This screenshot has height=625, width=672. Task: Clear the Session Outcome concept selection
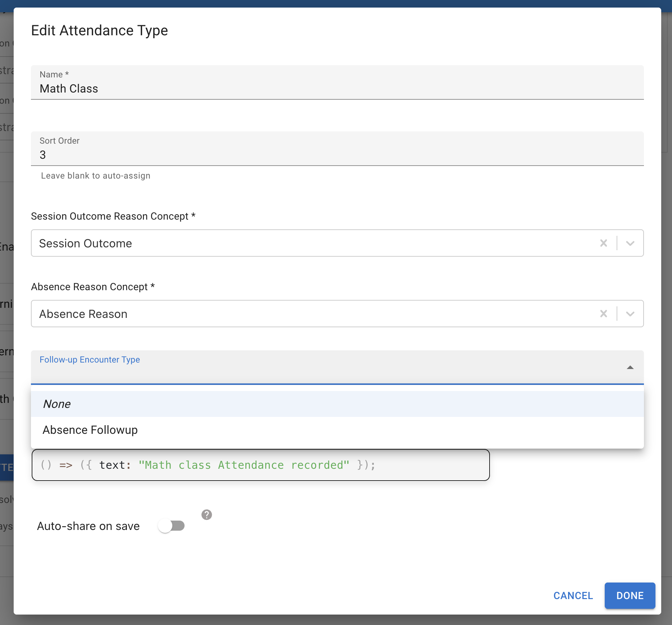(x=604, y=243)
